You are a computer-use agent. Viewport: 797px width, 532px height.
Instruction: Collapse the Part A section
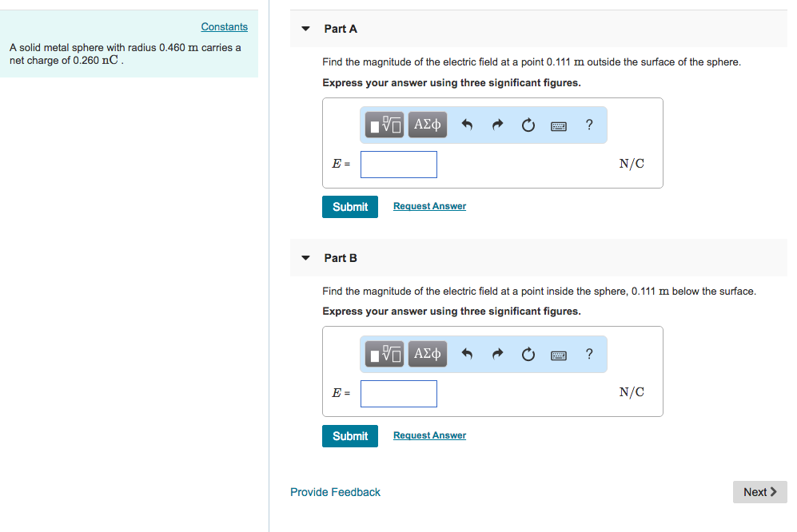click(x=305, y=29)
